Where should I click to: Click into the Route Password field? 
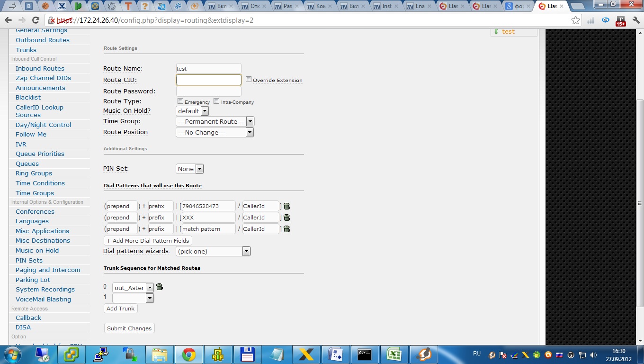[208, 91]
